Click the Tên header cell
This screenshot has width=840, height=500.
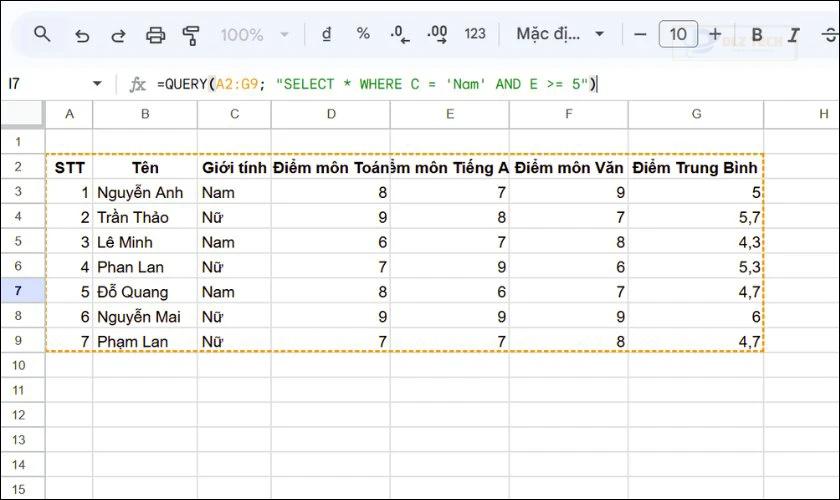pos(145,167)
